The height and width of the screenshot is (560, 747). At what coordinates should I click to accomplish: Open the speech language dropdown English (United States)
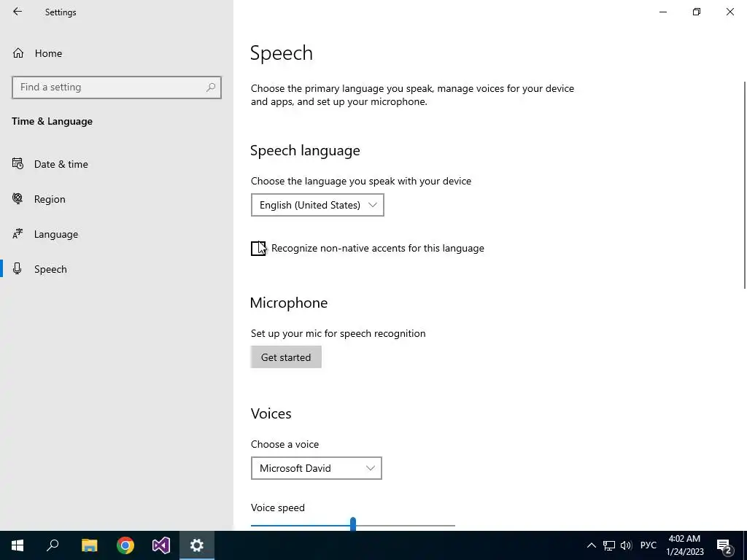coord(317,205)
